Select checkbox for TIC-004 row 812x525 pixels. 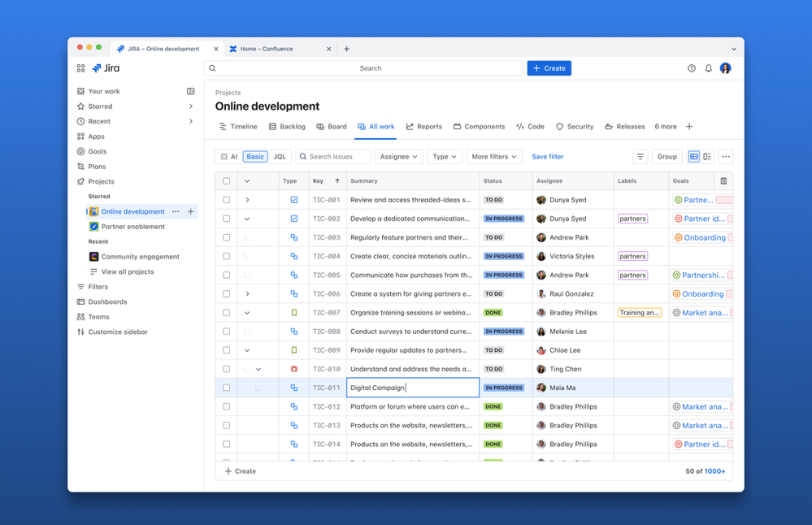point(226,256)
